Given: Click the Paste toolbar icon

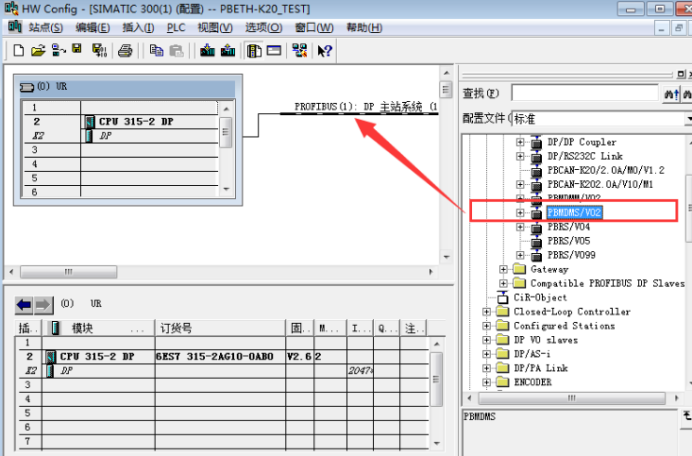Looking at the screenshot, I should (x=177, y=50).
